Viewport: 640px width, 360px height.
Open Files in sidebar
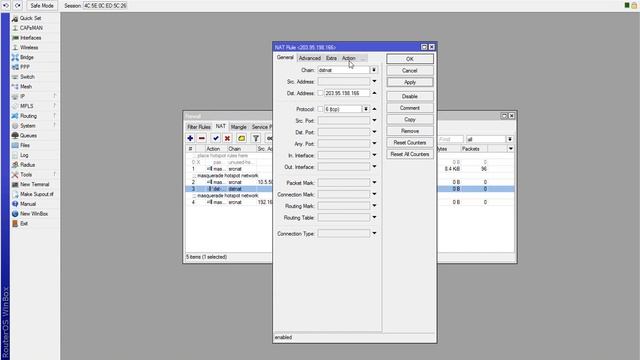pyautogui.click(x=25, y=146)
